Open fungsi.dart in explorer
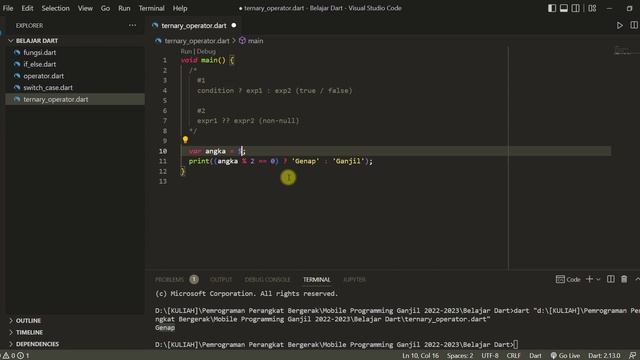The image size is (640, 360). tap(40, 53)
